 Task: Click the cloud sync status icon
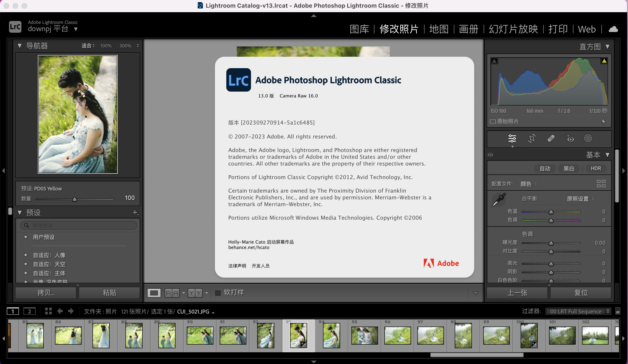pyautogui.click(x=613, y=29)
